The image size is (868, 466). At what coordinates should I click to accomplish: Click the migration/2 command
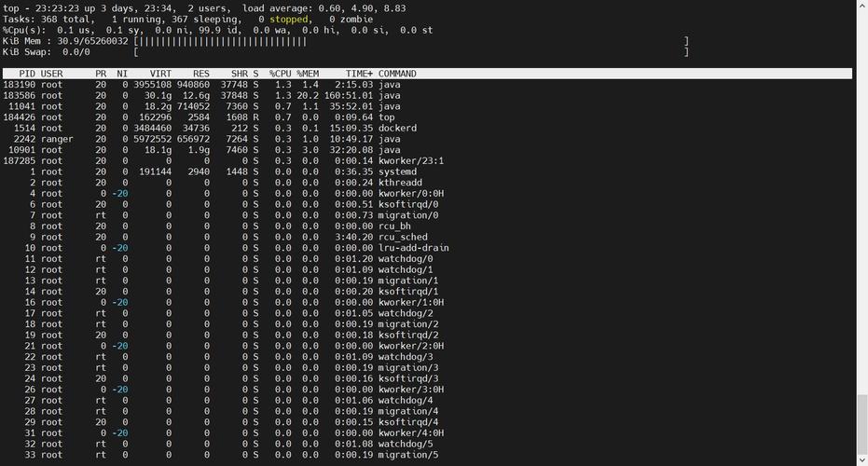(x=408, y=324)
